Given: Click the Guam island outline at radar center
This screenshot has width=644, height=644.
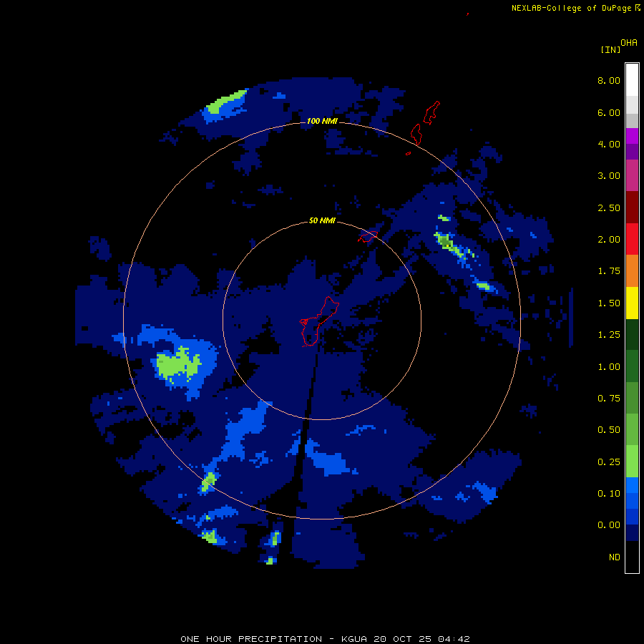Looking at the screenshot, I should [319, 321].
